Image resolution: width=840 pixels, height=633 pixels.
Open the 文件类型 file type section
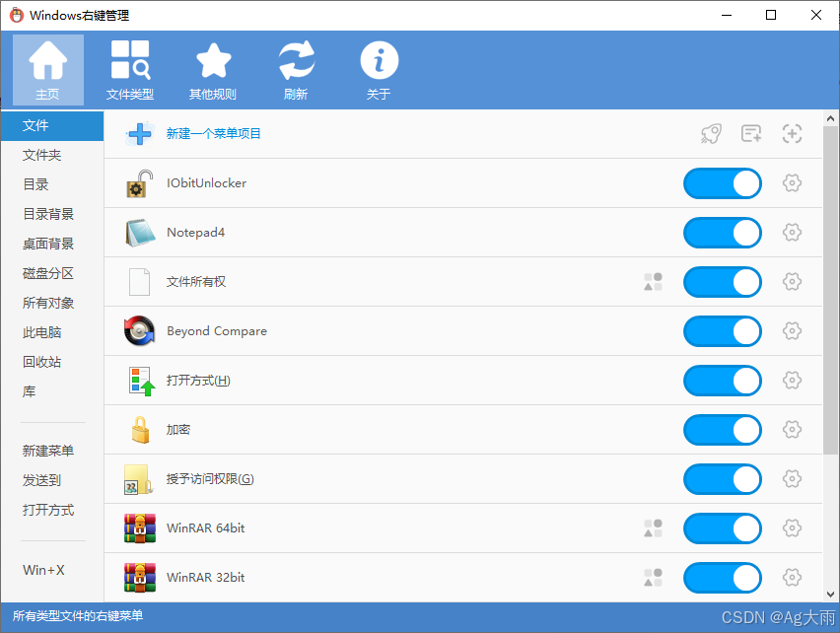[130, 70]
